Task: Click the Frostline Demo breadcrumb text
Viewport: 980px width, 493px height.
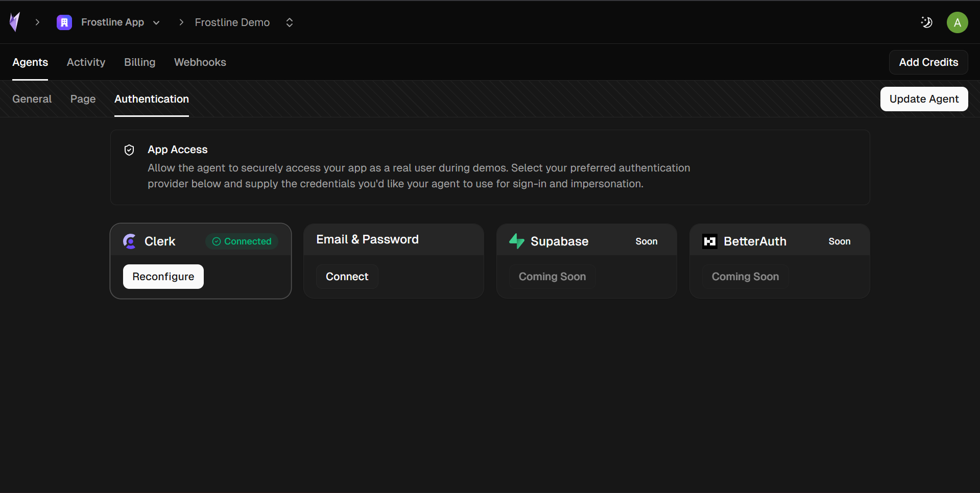Action: (232, 22)
